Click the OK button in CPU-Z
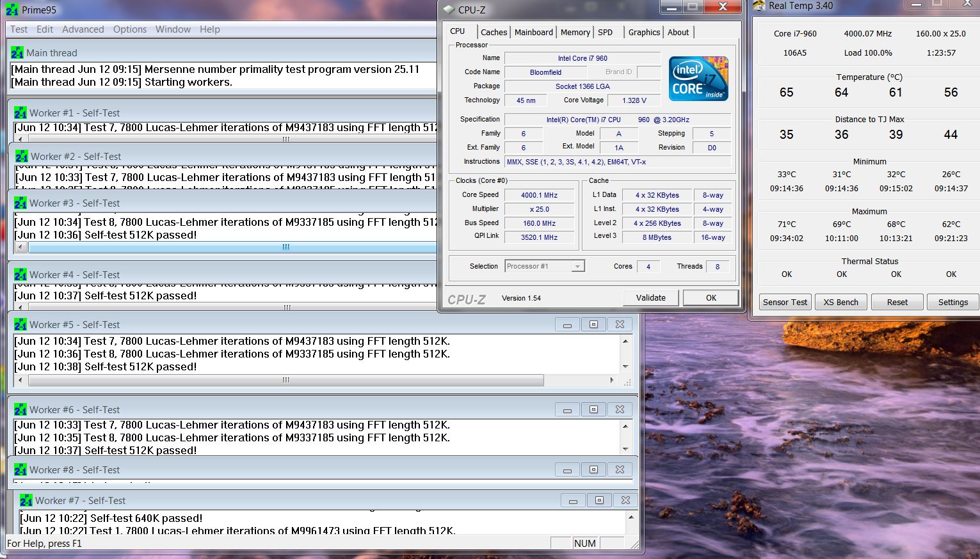The width and height of the screenshot is (980, 559). 711,297
